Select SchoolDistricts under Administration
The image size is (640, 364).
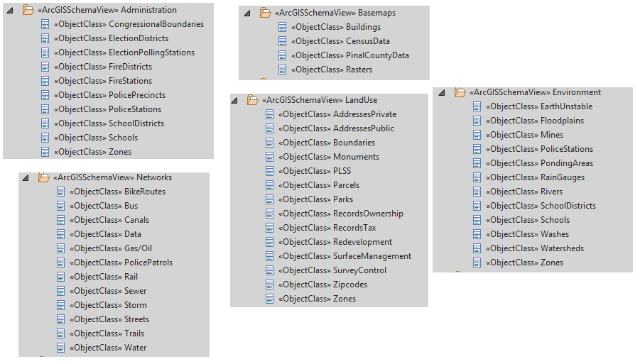(109, 123)
